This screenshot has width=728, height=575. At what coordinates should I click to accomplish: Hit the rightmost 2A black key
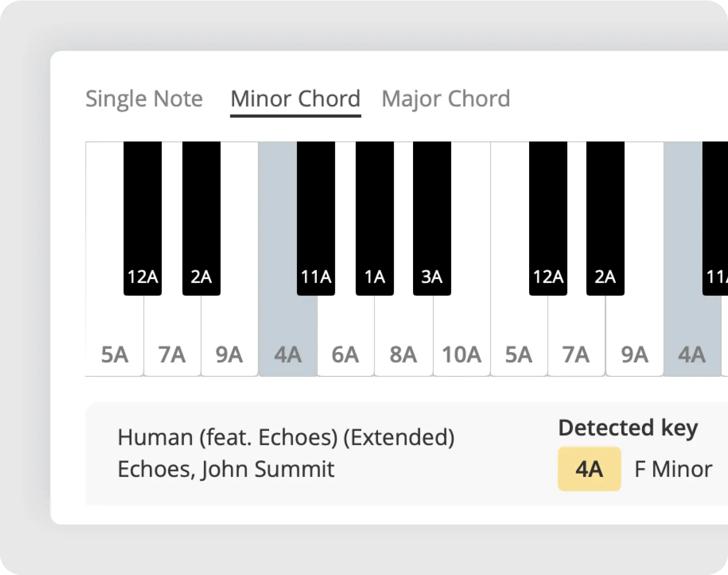[605, 225]
